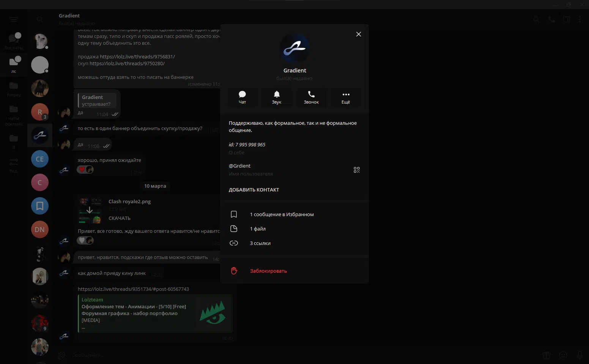This screenshot has width=589, height=364.
Task: Toggle the heart reaction on 'хорошо, принял ожидайте'
Action: [82, 169]
